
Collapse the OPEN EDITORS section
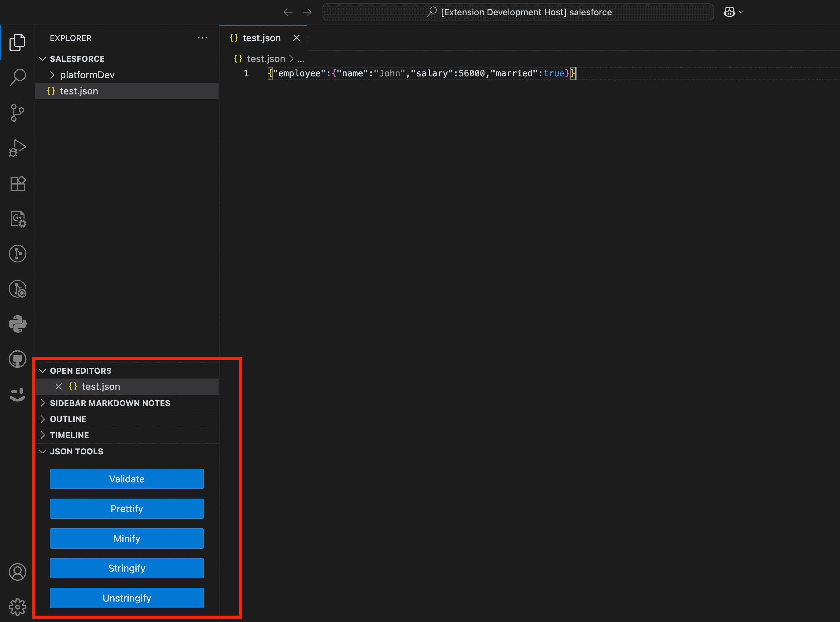(80, 371)
